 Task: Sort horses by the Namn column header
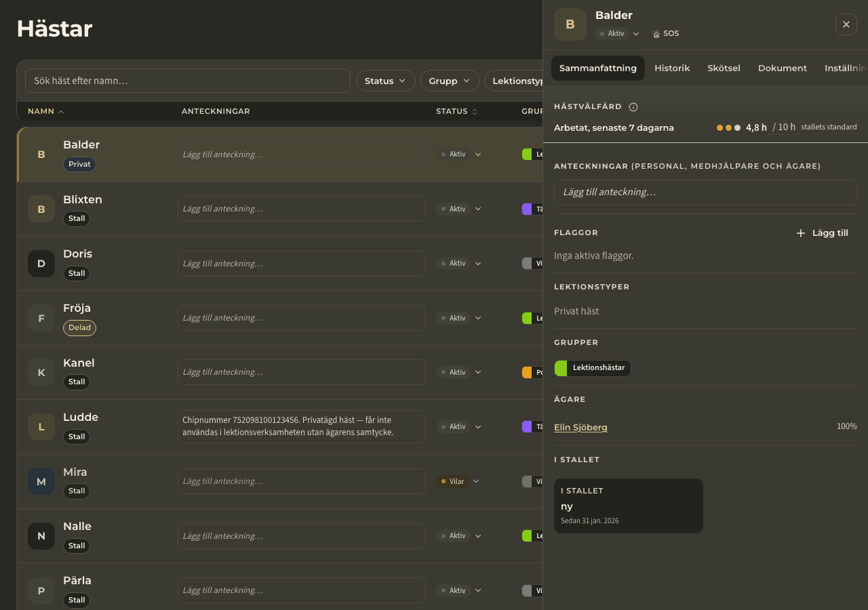click(46, 111)
